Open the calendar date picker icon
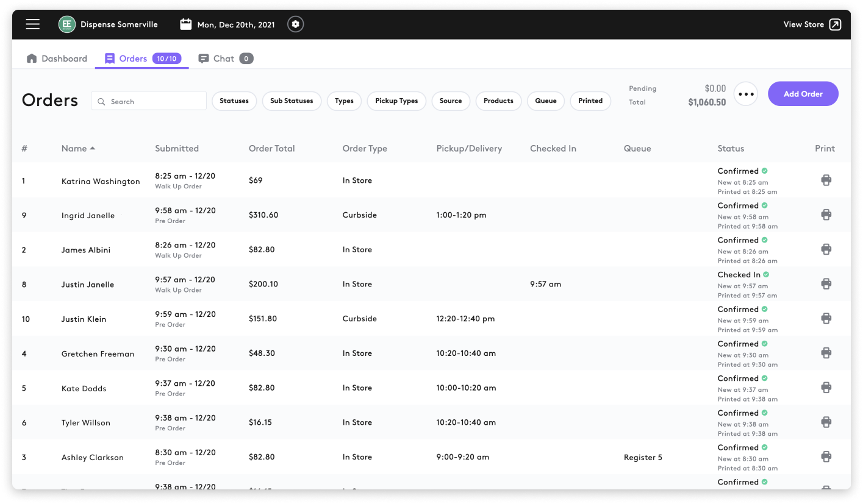The width and height of the screenshot is (863, 504). click(x=185, y=24)
